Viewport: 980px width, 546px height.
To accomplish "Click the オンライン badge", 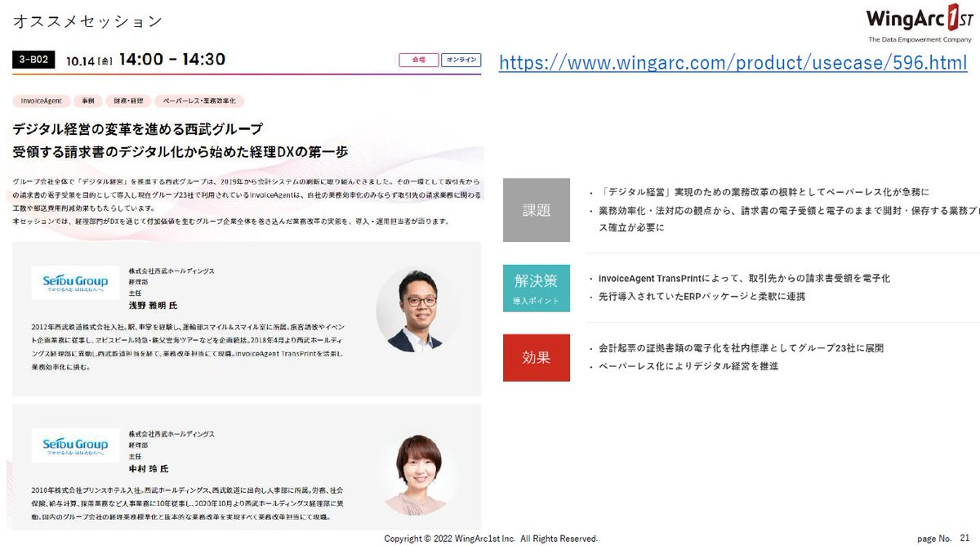I will coord(461,60).
